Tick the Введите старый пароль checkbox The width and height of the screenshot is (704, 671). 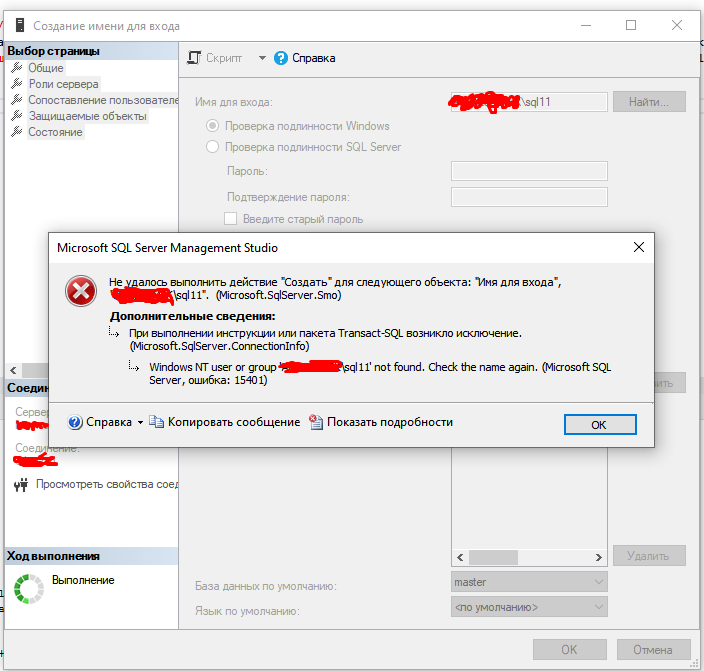(230, 219)
